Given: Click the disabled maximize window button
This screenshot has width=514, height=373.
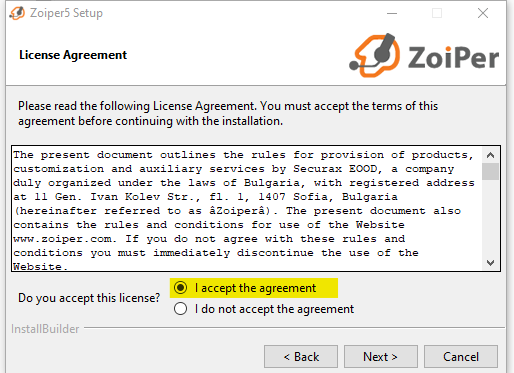Looking at the screenshot, I should point(437,13).
